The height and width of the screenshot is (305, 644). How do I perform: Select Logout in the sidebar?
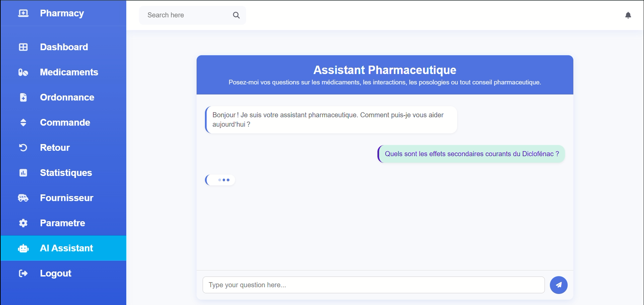coord(55,273)
